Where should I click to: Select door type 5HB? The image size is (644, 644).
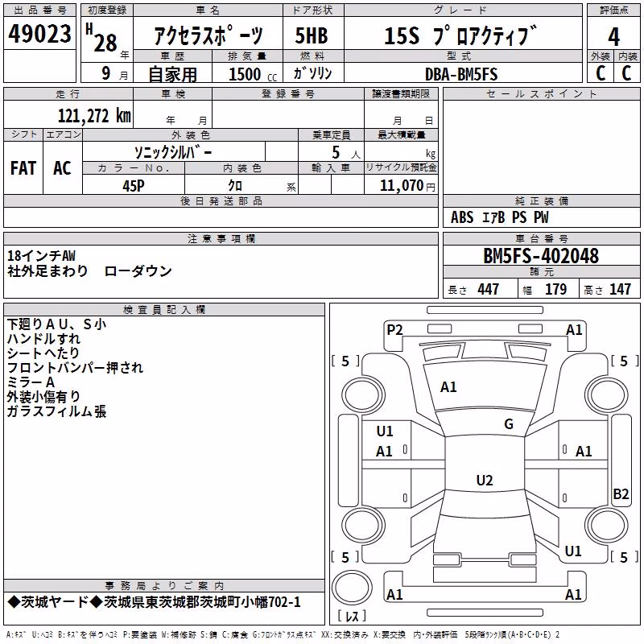[312, 35]
